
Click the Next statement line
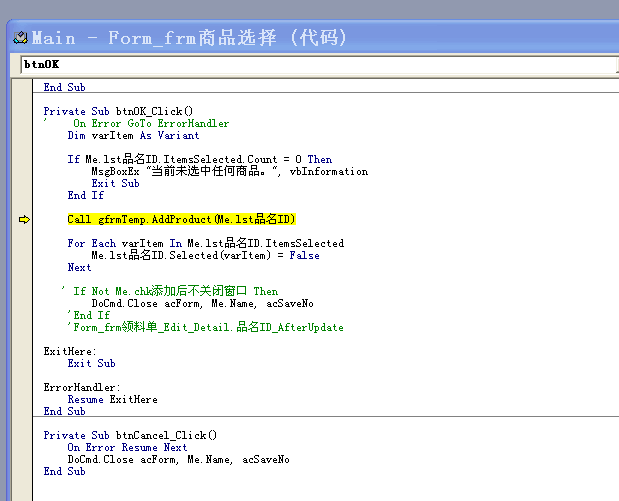coord(79,267)
